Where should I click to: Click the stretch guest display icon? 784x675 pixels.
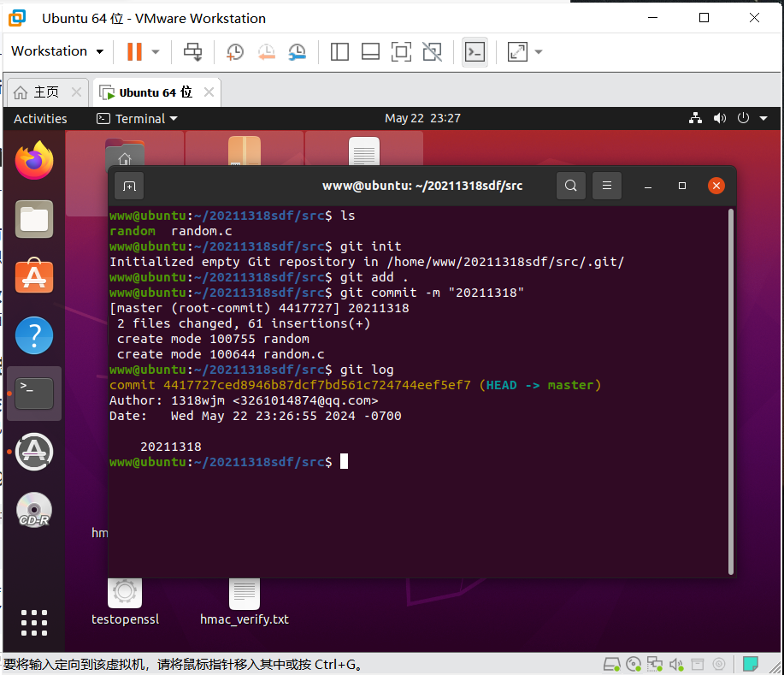tap(517, 51)
